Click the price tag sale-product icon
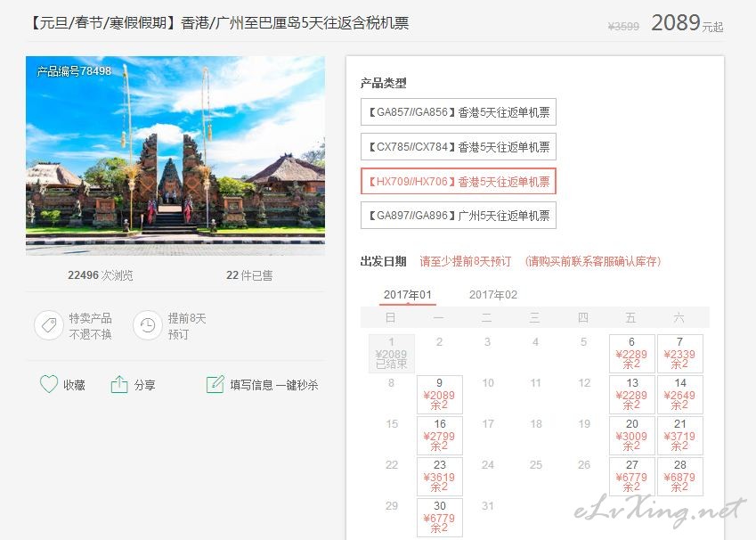 pos(49,326)
